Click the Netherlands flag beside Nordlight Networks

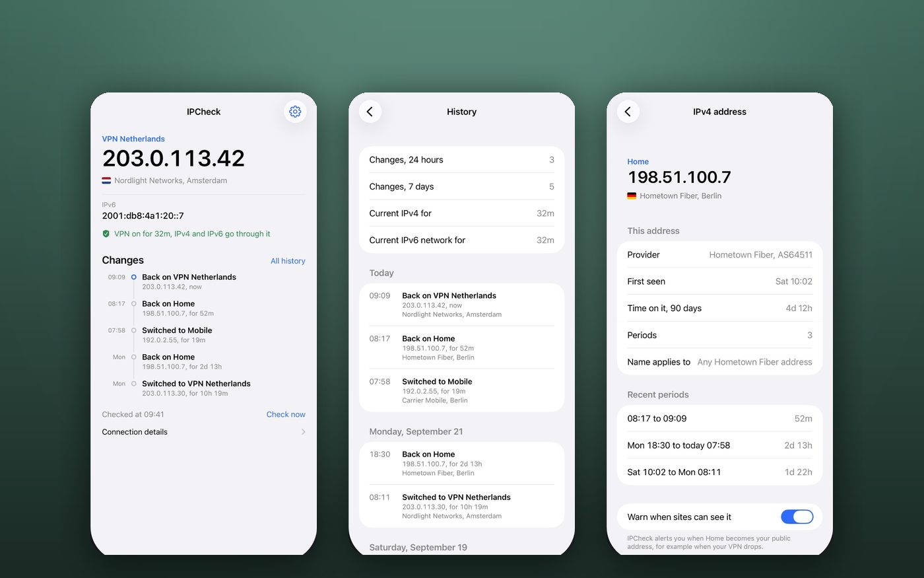pos(106,180)
